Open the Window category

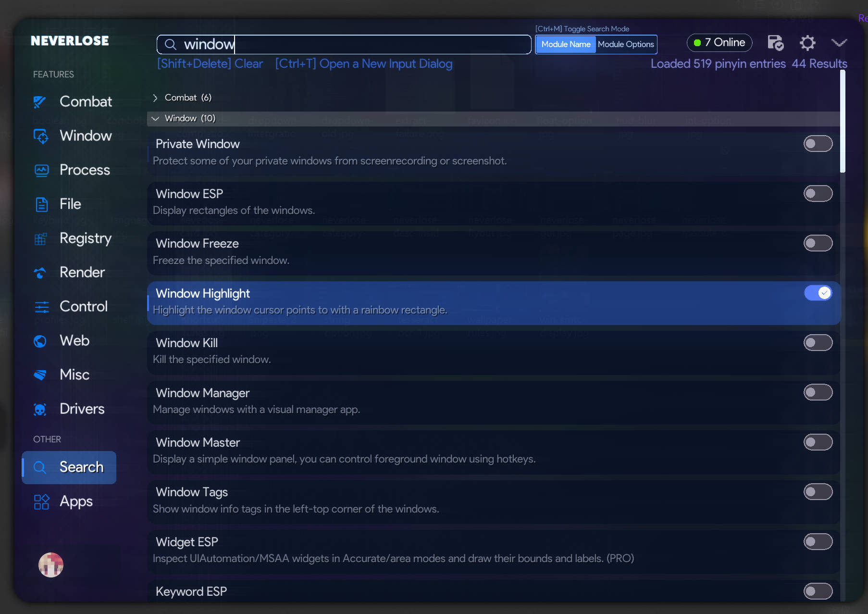tap(69, 136)
